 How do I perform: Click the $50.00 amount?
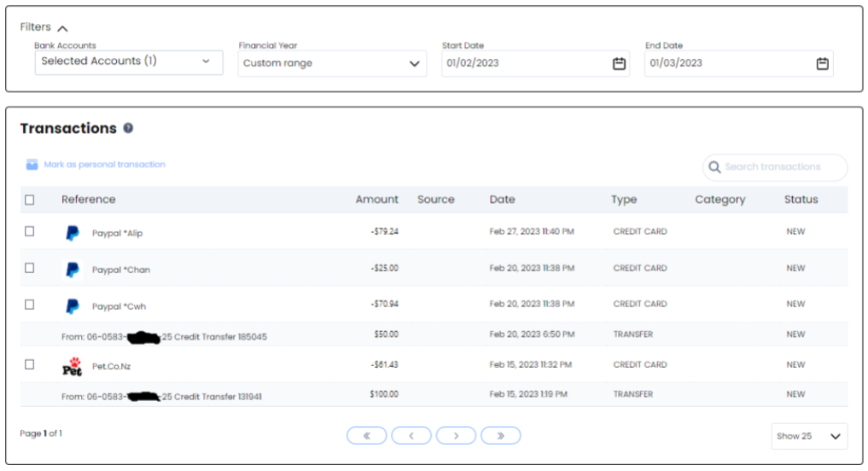(387, 334)
